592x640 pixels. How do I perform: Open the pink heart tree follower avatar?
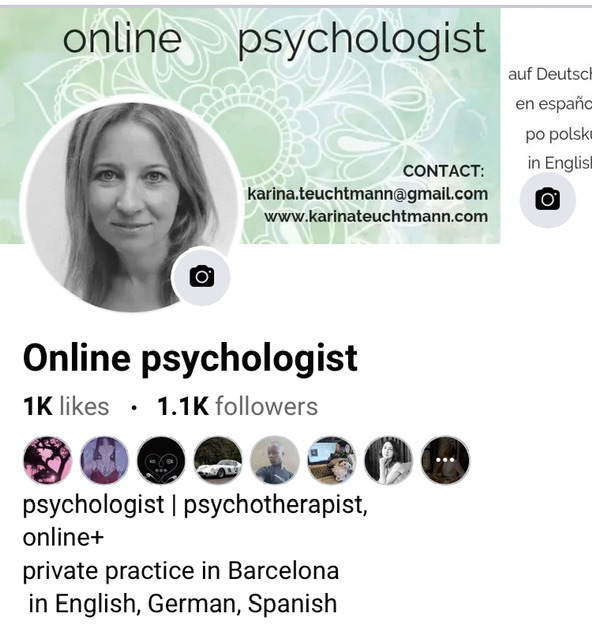click(x=47, y=460)
